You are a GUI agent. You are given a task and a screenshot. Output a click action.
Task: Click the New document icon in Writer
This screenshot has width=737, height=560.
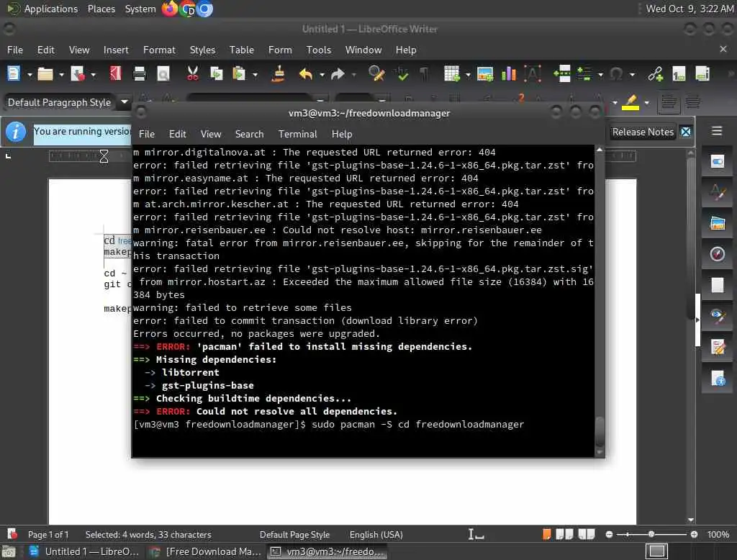pyautogui.click(x=14, y=74)
